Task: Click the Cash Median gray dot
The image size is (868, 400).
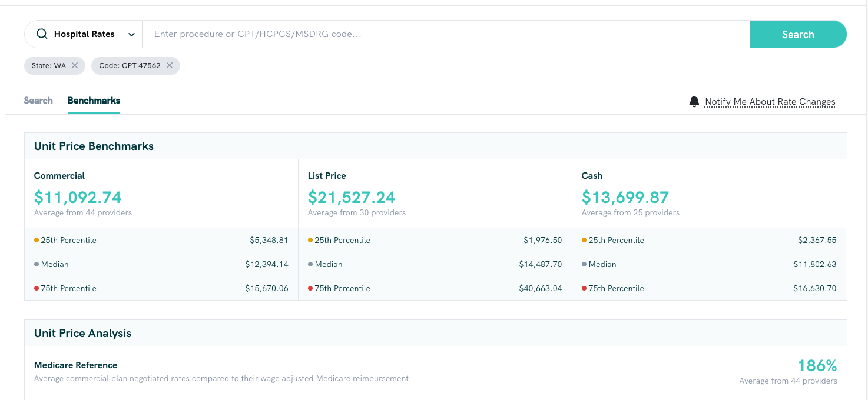Action: 584,264
